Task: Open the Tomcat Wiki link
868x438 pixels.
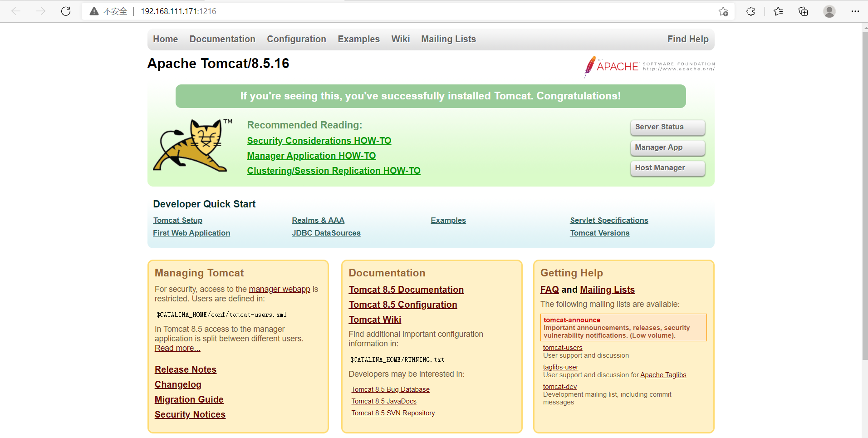Action: pos(375,320)
